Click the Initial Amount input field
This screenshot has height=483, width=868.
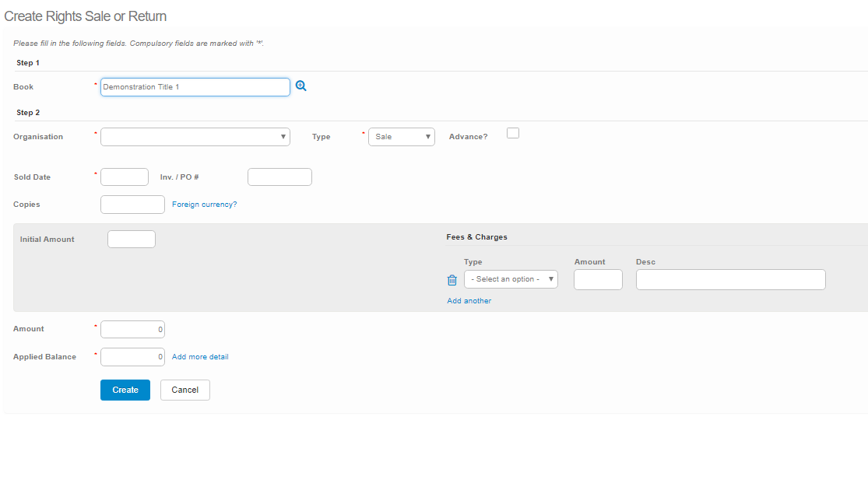point(132,239)
